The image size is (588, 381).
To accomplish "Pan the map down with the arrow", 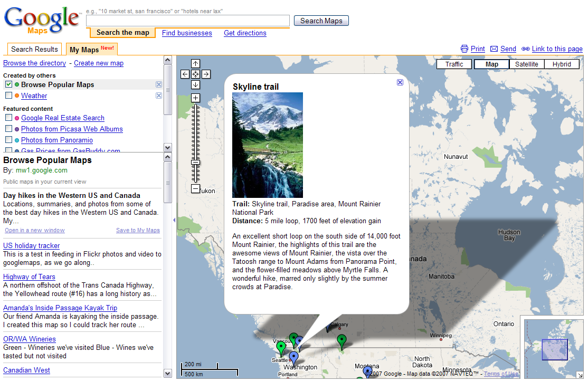I will pyautogui.click(x=195, y=84).
